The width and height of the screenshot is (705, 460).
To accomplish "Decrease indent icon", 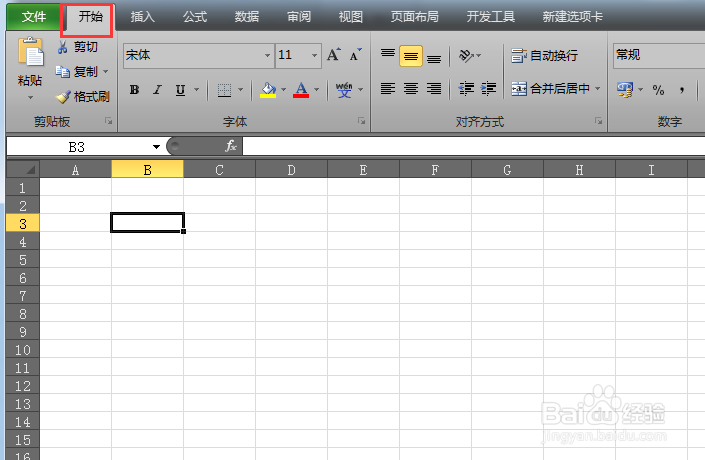I will [467, 89].
